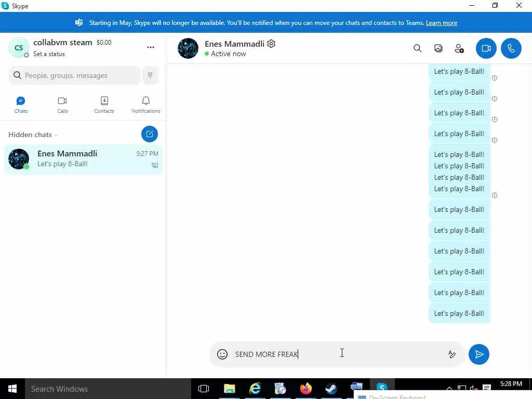Click the clock icon beside topmost 8-Ball message

click(x=495, y=78)
